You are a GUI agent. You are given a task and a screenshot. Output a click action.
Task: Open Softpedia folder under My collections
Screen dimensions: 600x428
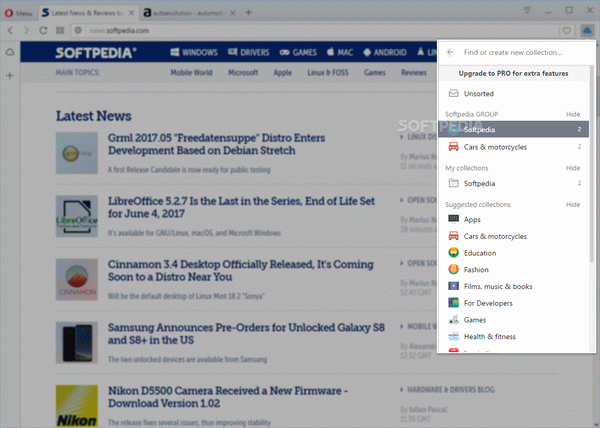tap(513, 184)
